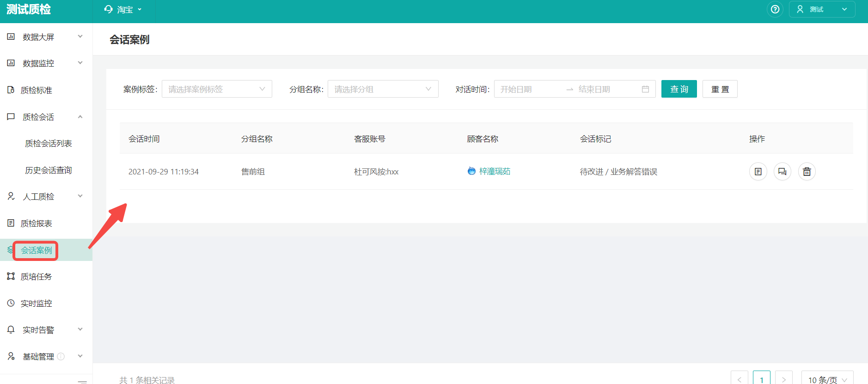The image size is (868, 384).
Task: Click the 实时监控 clock icon
Action: coord(11,303)
